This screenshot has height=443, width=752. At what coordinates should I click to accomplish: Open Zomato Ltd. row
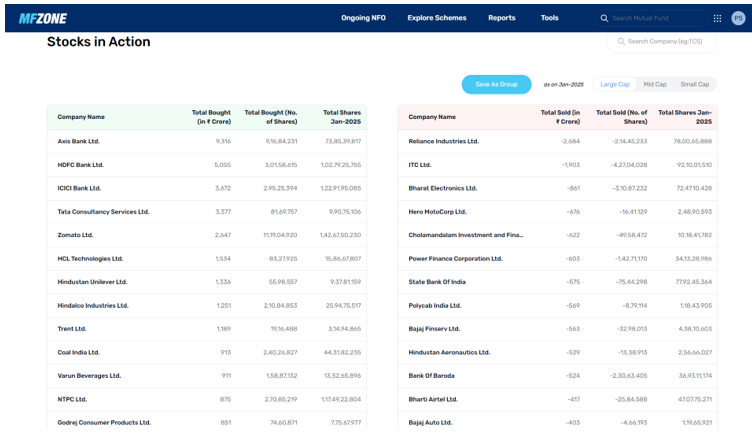point(207,235)
